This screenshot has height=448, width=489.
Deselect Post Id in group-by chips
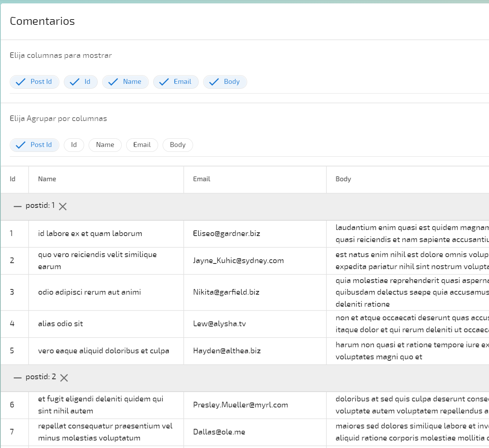click(x=35, y=145)
